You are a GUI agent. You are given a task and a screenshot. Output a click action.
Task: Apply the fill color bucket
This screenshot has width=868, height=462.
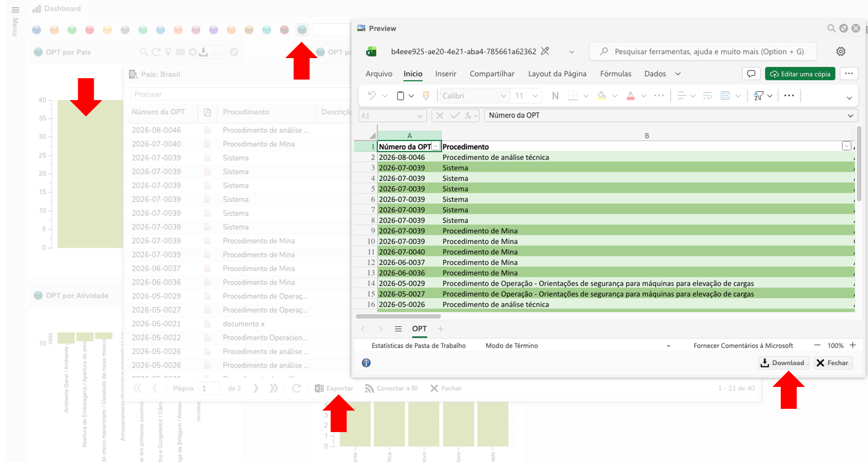[x=602, y=96]
